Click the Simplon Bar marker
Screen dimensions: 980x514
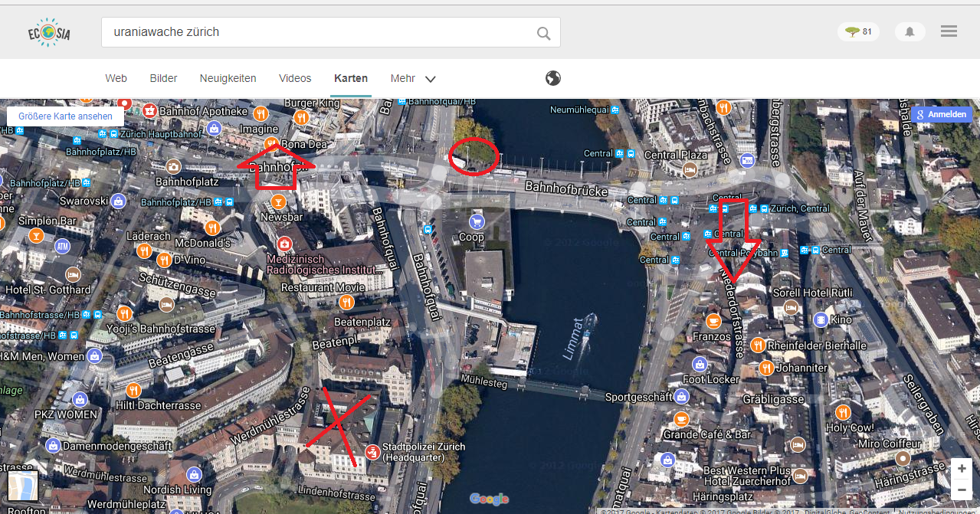(34, 237)
